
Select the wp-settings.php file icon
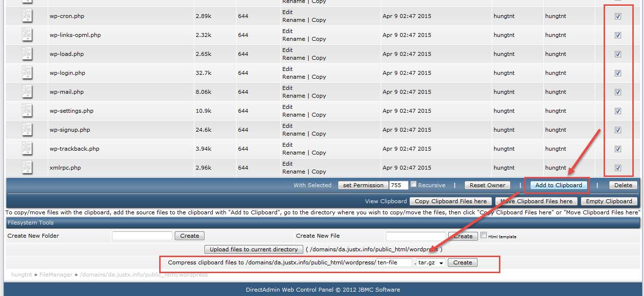pos(27,111)
